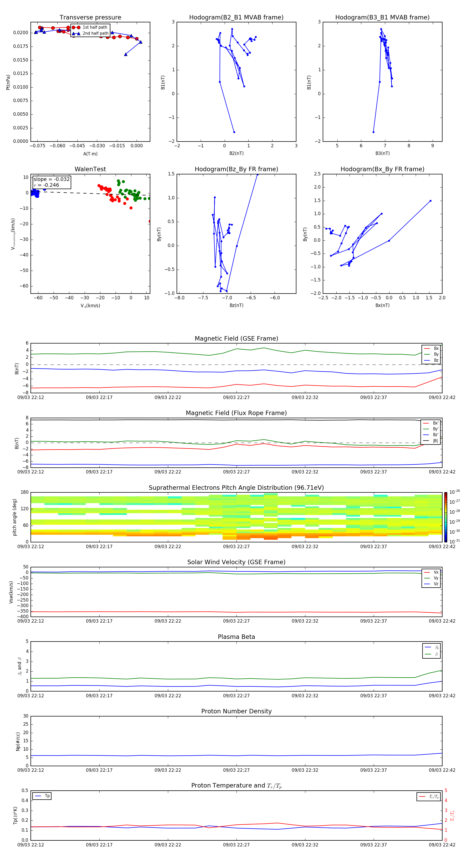Click the dashed regression line in WalenTest plot
The image size is (473, 868).
click(x=90, y=193)
